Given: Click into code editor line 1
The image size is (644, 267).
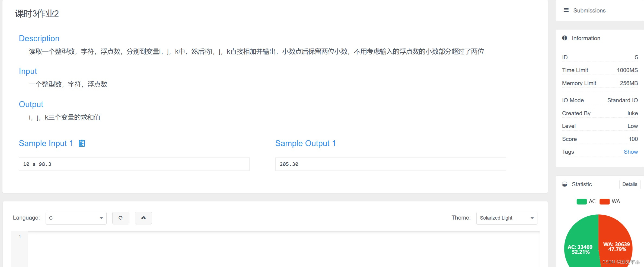Looking at the screenshot, I should tap(283, 237).
